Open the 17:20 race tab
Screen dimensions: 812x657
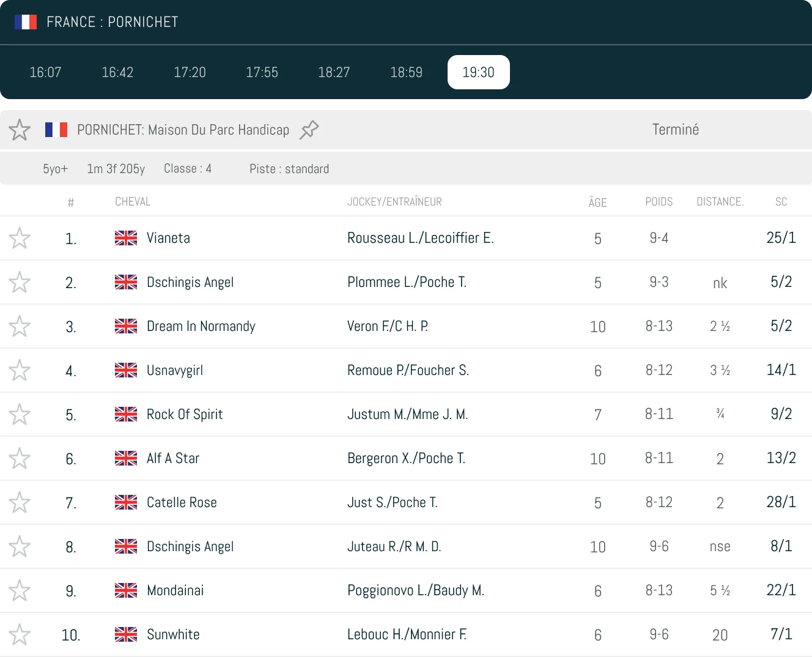190,72
